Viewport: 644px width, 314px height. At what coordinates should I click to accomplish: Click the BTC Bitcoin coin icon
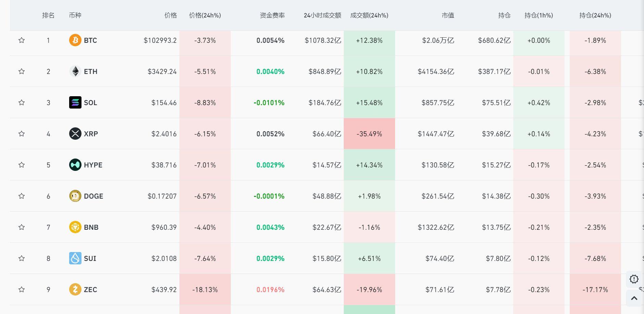click(x=74, y=40)
